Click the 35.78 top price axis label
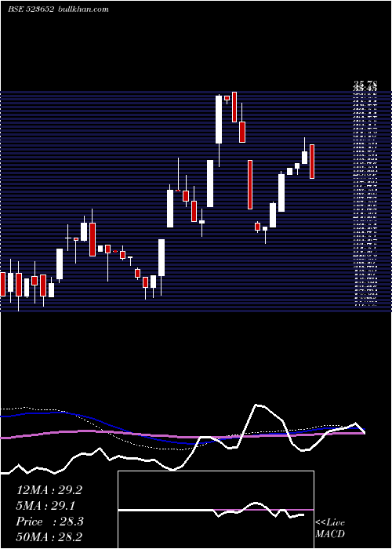The height and width of the screenshot is (549, 392). click(365, 83)
